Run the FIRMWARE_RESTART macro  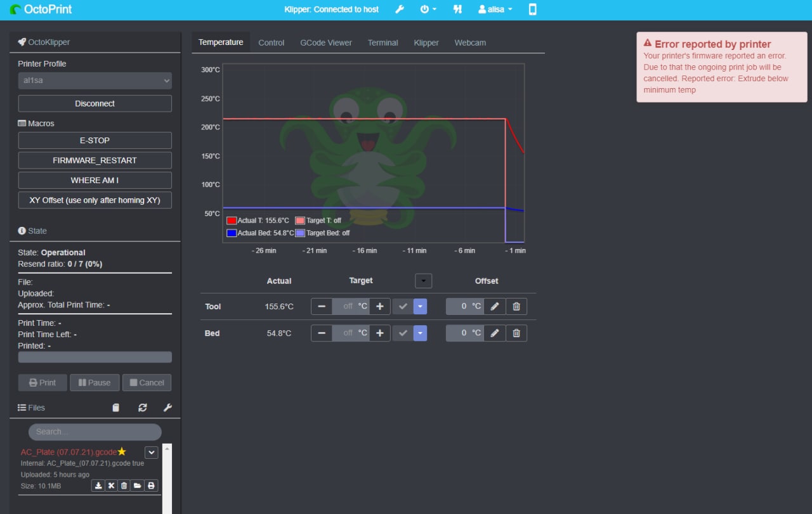(x=95, y=160)
